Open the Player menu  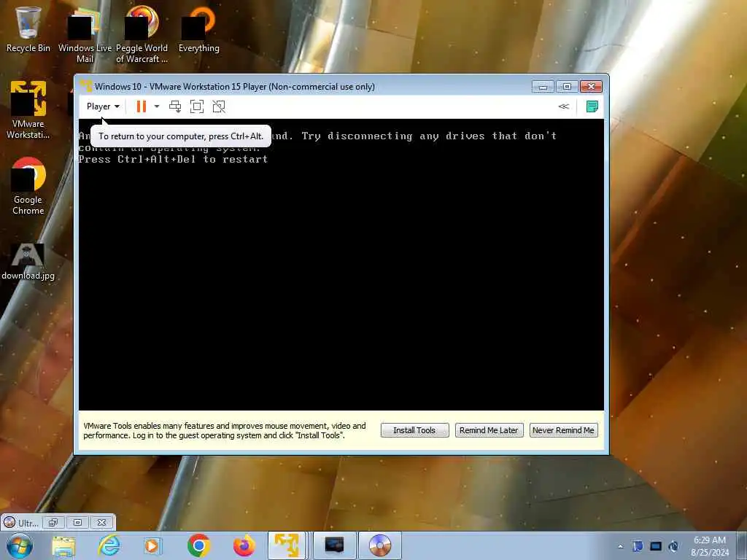coord(103,106)
